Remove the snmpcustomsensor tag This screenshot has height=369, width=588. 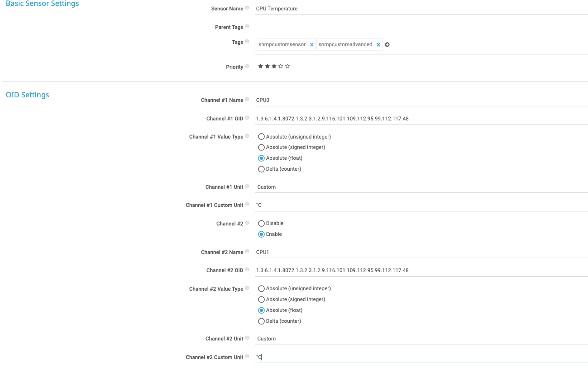[311, 45]
